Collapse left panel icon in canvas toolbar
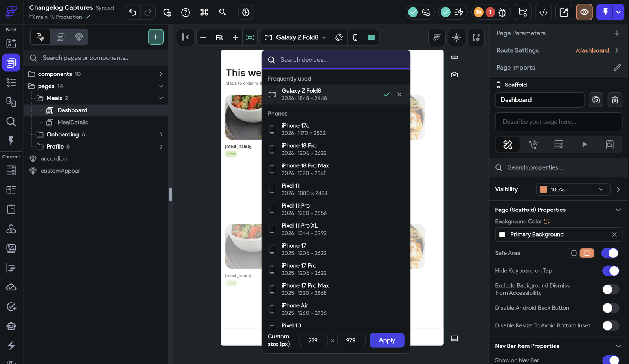Screen dimensions: 629x364 click(x=185, y=37)
